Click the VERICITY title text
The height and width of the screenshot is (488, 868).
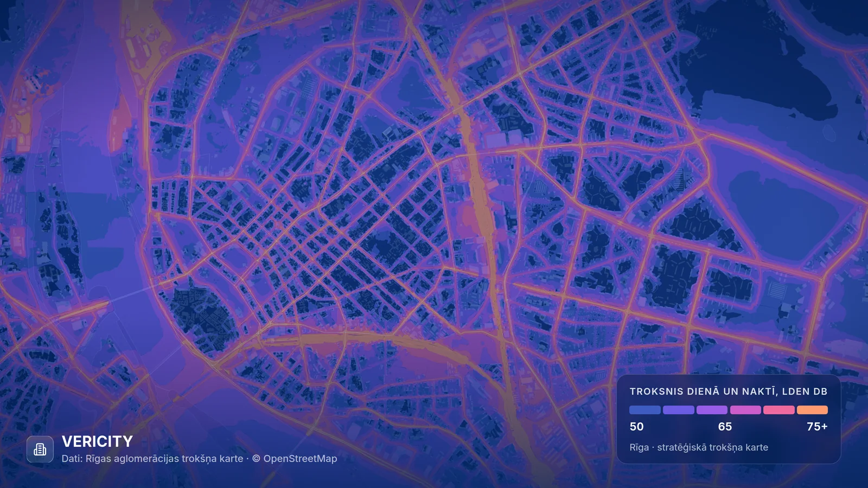coord(97,441)
